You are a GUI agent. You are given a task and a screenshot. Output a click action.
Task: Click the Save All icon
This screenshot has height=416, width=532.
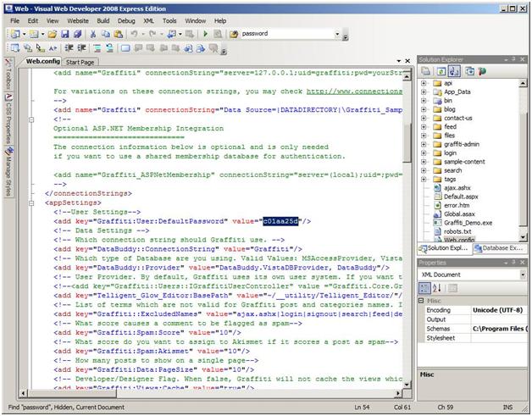(78, 34)
